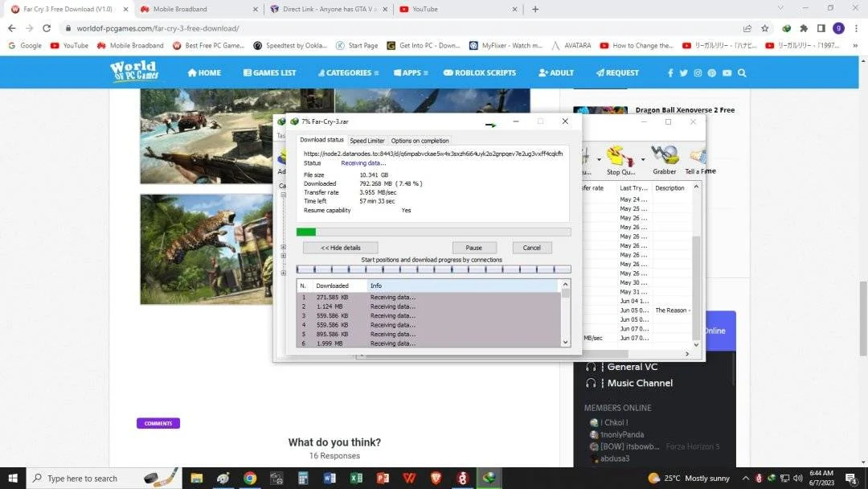The width and height of the screenshot is (868, 489).
Task: Click the overall download progress bar
Action: 433,232
